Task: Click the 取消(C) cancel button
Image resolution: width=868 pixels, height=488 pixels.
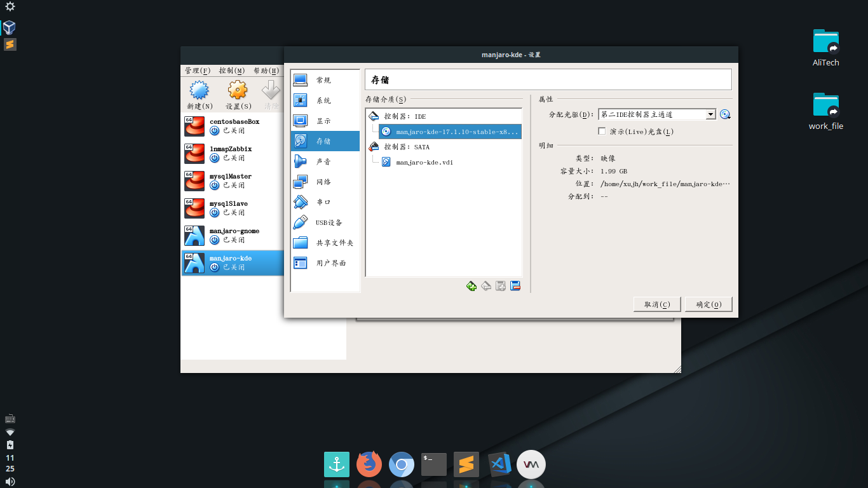Action: pos(657,304)
